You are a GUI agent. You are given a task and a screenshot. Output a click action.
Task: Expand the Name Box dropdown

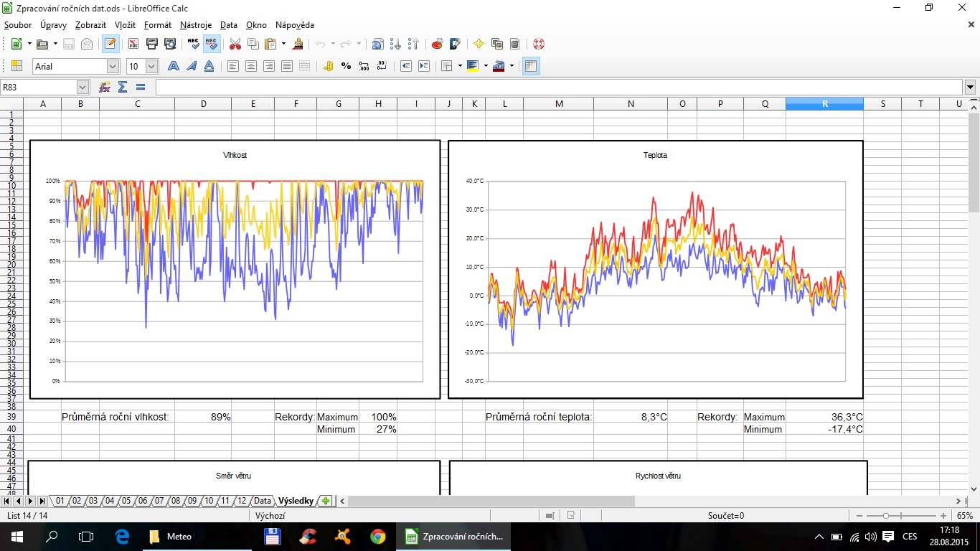pyautogui.click(x=83, y=87)
